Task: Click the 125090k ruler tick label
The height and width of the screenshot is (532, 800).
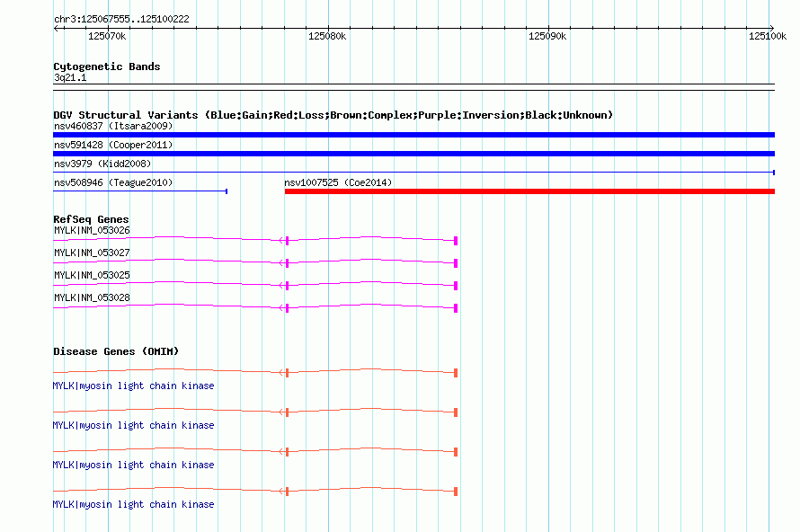Action: [x=547, y=36]
